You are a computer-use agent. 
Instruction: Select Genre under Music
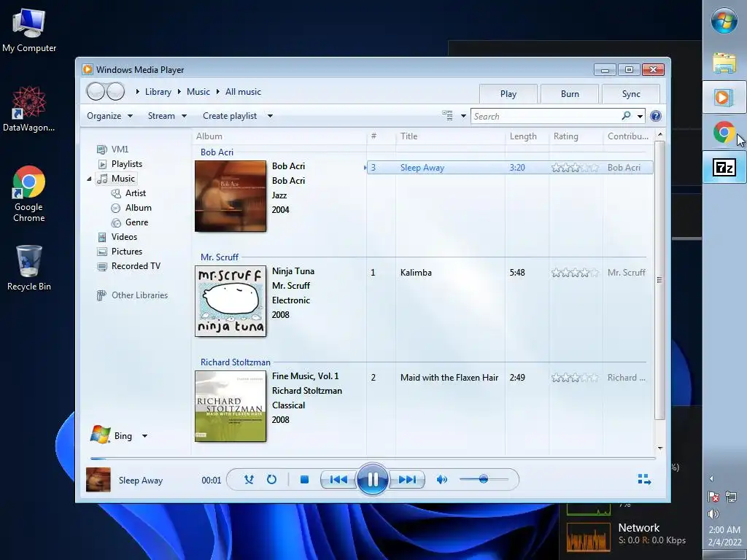coord(130,222)
